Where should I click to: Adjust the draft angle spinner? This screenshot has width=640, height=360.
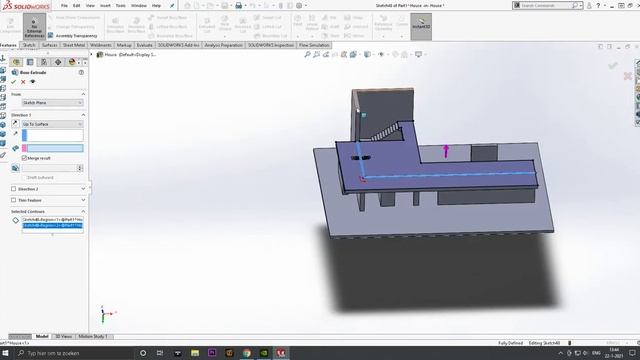click(x=80, y=168)
